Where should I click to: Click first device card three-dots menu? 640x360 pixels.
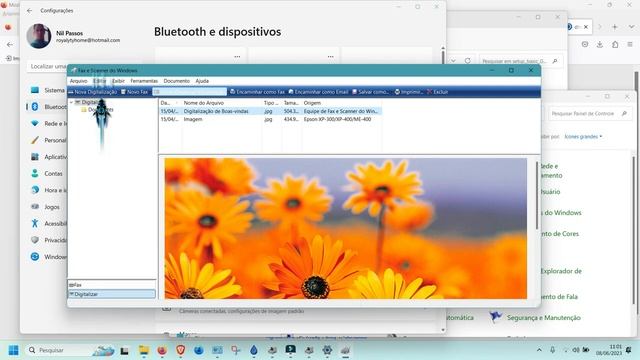pos(237,57)
